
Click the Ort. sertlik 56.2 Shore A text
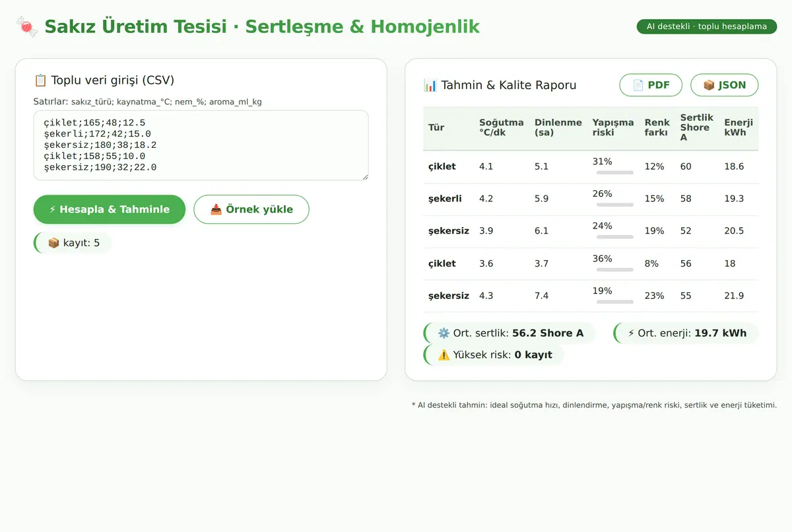coord(518,333)
